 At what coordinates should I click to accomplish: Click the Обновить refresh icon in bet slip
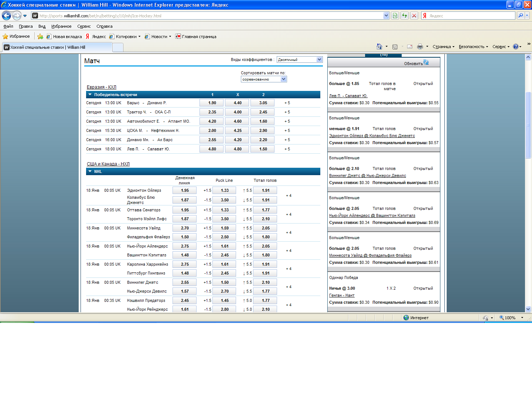point(426,62)
